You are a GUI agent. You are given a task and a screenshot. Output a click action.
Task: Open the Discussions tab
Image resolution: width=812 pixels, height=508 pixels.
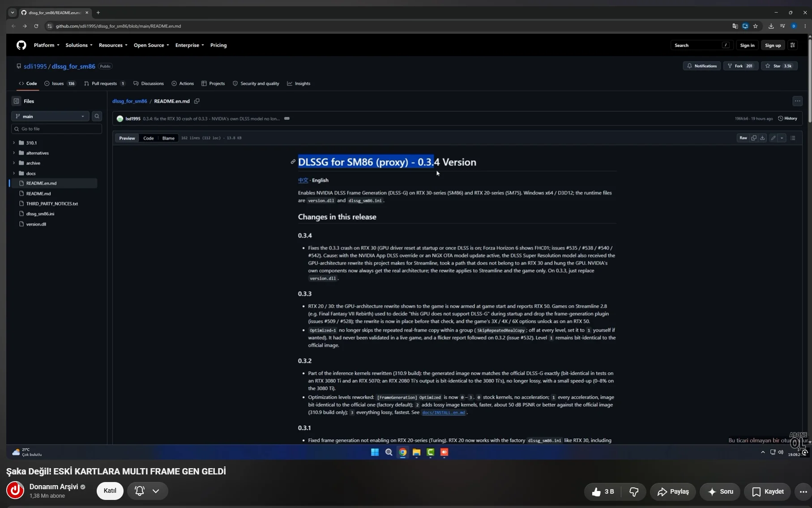[x=149, y=84]
